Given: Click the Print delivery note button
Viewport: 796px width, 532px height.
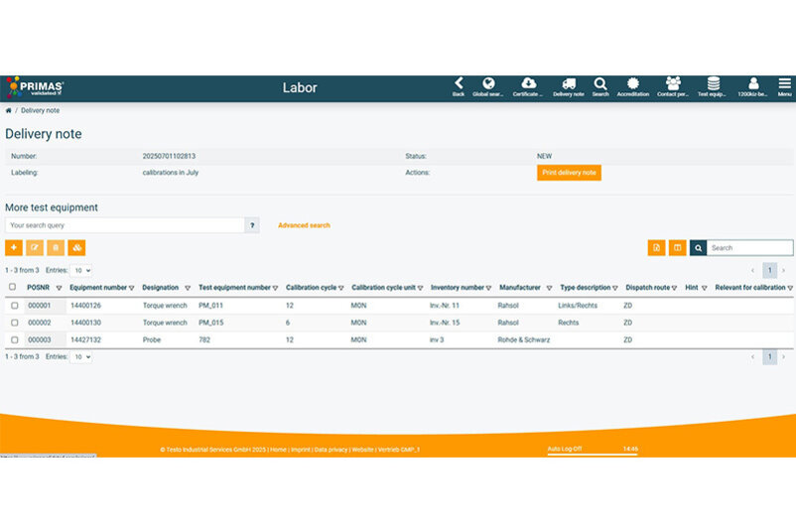Looking at the screenshot, I should (569, 173).
